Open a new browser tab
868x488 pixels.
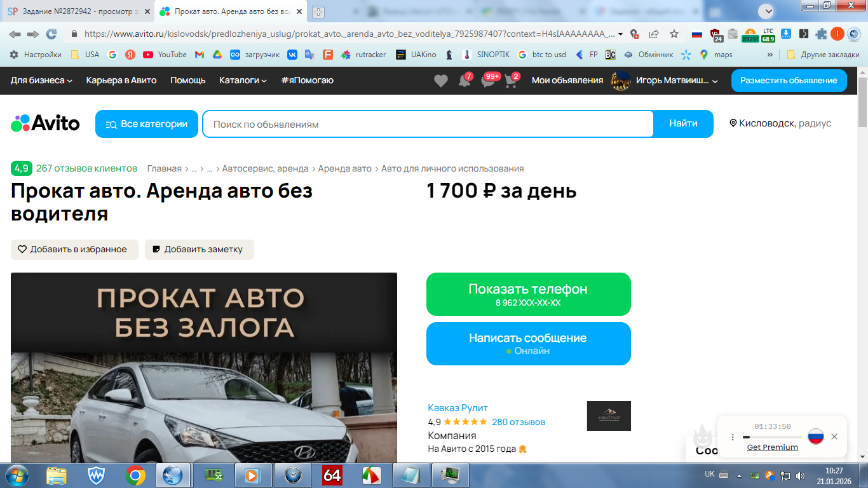[x=318, y=11]
